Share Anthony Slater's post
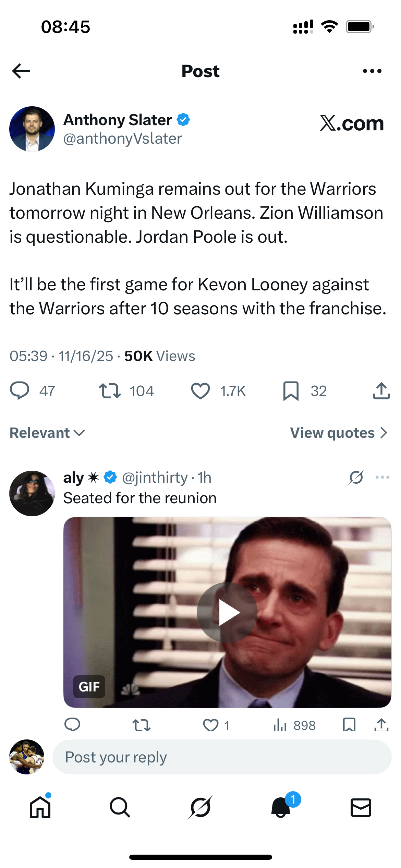 pos(381,391)
